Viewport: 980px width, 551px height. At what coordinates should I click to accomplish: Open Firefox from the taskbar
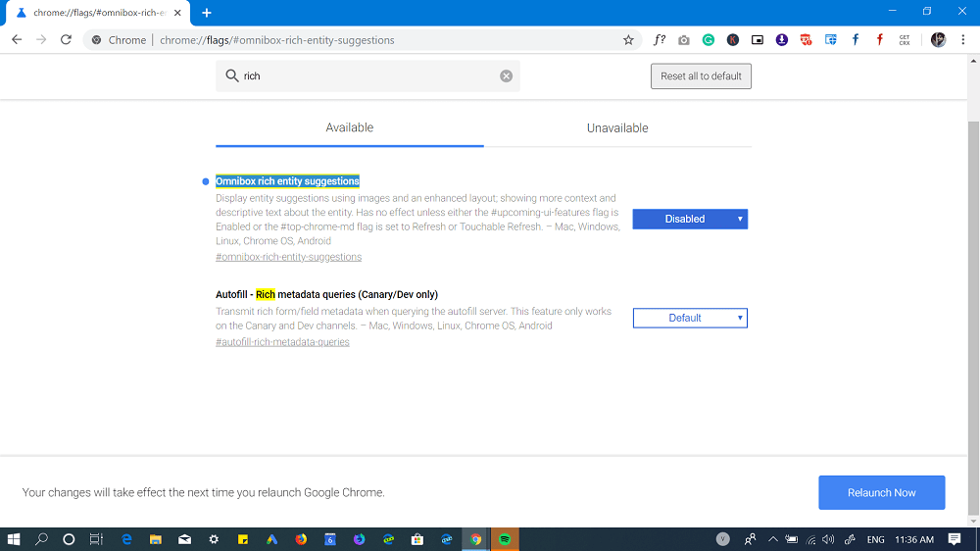pyautogui.click(x=301, y=539)
